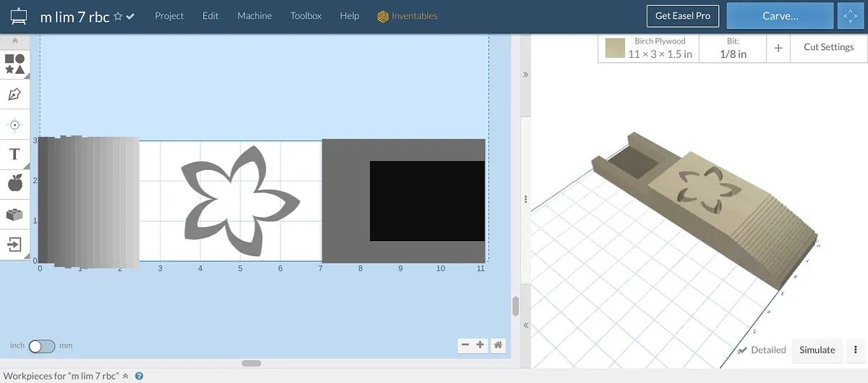Screen dimensions: 868x383
Task: Click the Carve button
Action: (780, 16)
